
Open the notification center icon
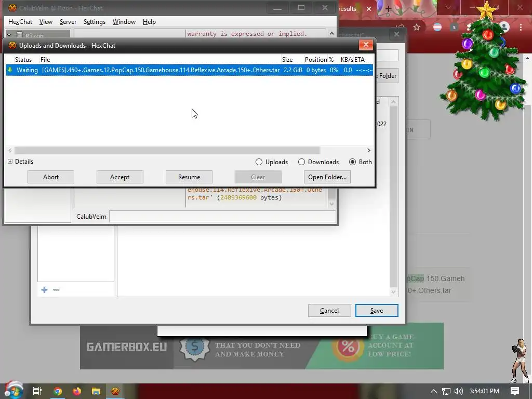pyautogui.click(x=515, y=391)
